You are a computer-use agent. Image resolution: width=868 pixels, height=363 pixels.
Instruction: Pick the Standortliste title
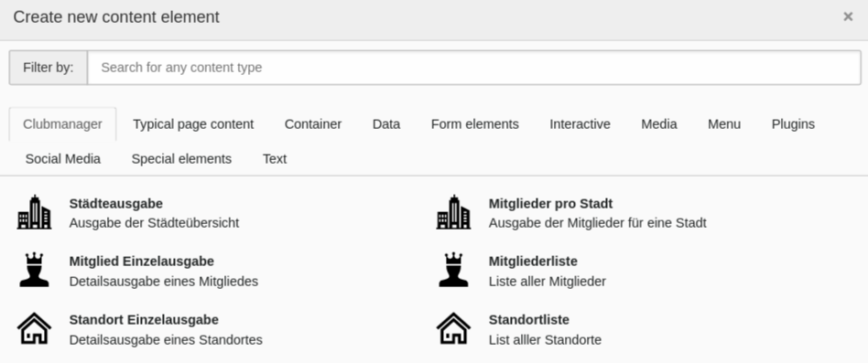(x=529, y=320)
